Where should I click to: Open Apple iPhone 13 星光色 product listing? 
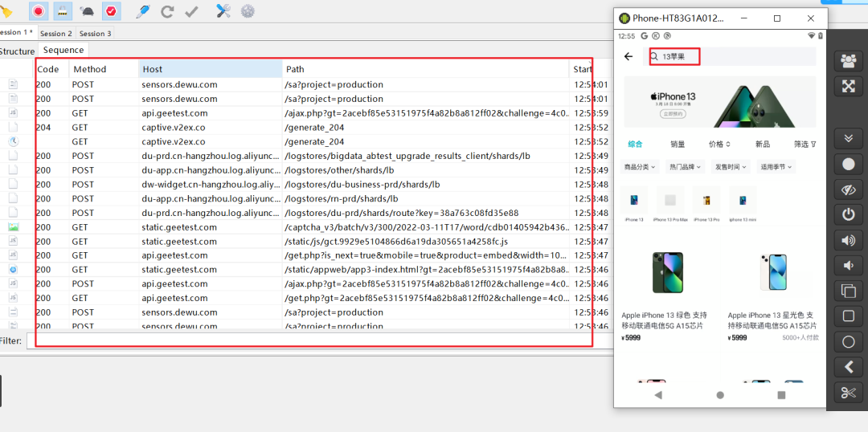point(773,293)
